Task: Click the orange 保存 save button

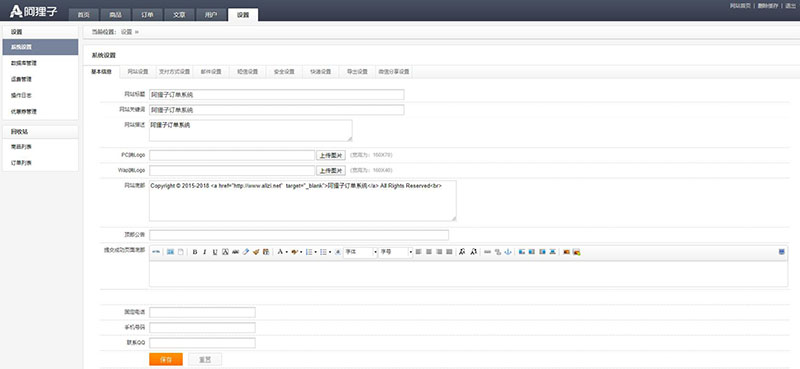Action: pyautogui.click(x=166, y=359)
